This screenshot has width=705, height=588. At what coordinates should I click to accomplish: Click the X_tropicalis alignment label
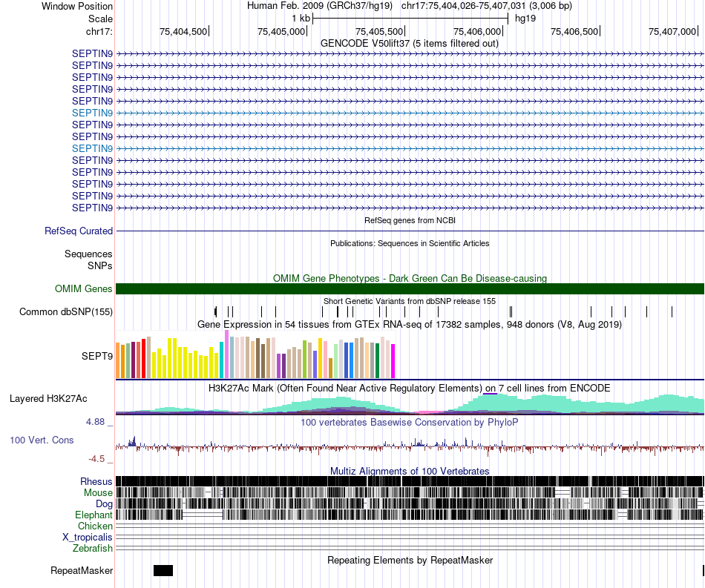point(88,538)
